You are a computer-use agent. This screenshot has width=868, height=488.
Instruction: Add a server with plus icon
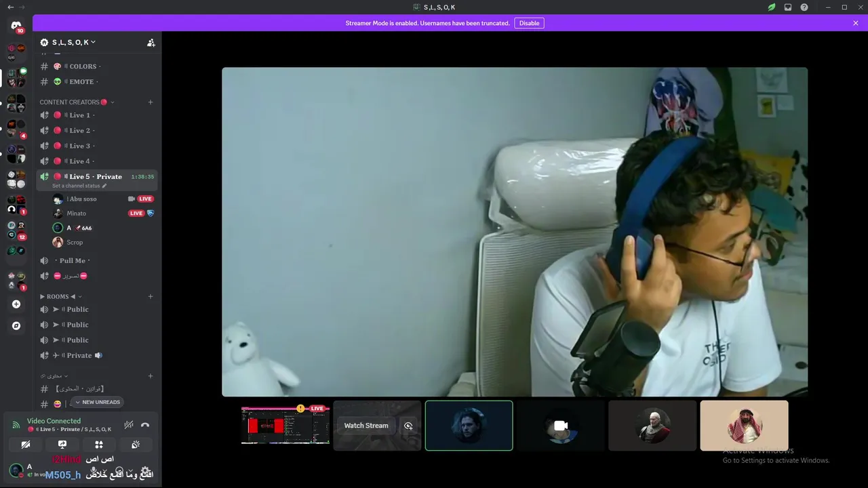pos(16,304)
